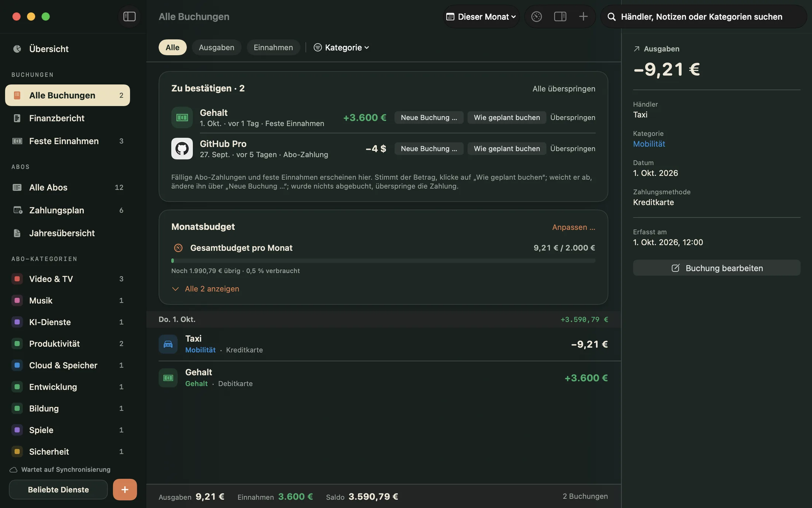Viewport: 812px width, 508px height.
Task: Toggle the right detail panel icon
Action: click(x=560, y=17)
